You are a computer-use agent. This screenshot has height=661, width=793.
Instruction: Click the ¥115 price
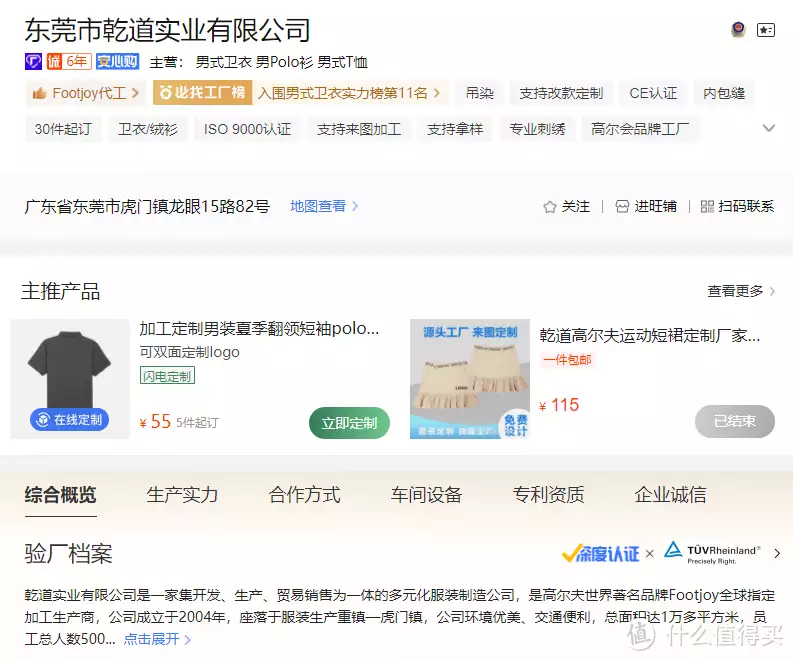[559, 405]
